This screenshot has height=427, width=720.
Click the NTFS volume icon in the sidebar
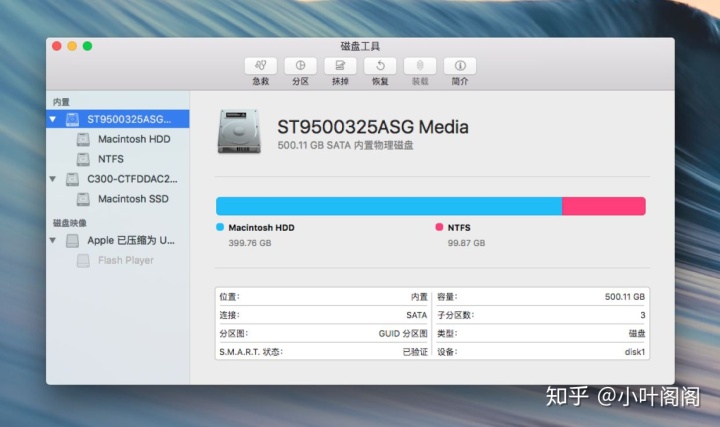pos(83,159)
